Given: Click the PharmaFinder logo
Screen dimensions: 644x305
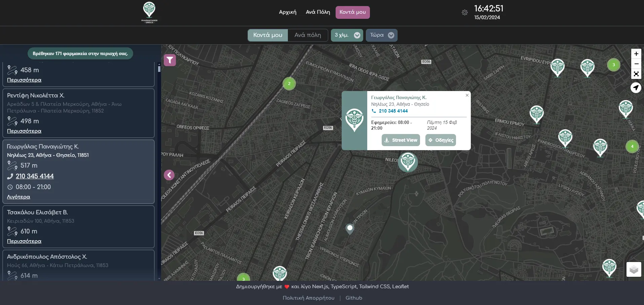Looking at the screenshot, I should tap(149, 12).
